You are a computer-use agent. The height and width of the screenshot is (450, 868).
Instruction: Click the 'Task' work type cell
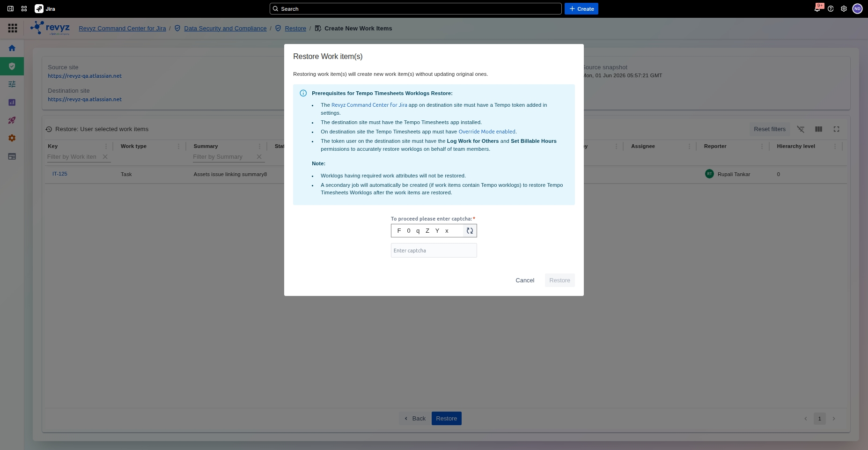126,174
